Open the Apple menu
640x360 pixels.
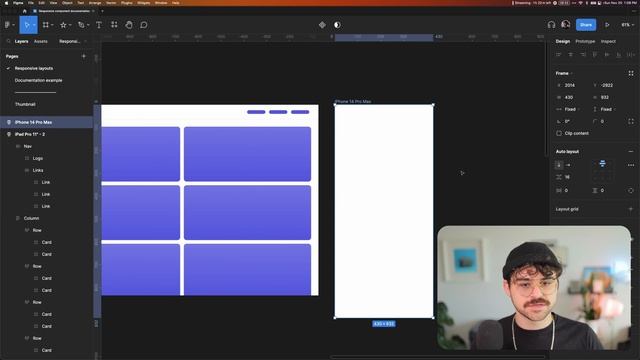6,2
